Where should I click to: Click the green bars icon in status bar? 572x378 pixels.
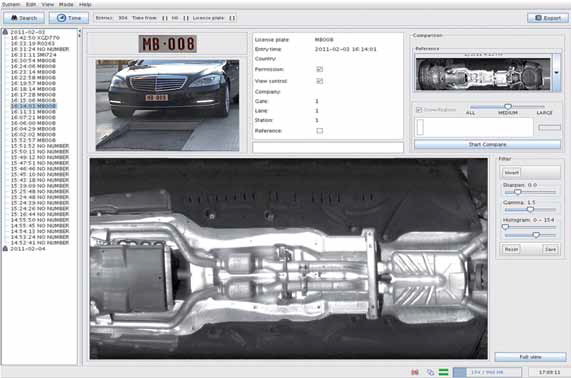click(x=443, y=372)
